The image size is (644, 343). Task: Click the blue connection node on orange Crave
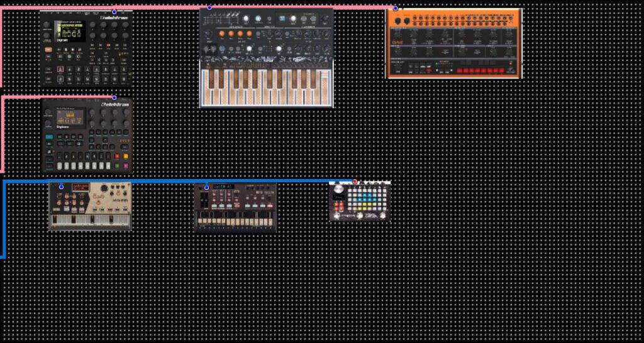point(396,9)
